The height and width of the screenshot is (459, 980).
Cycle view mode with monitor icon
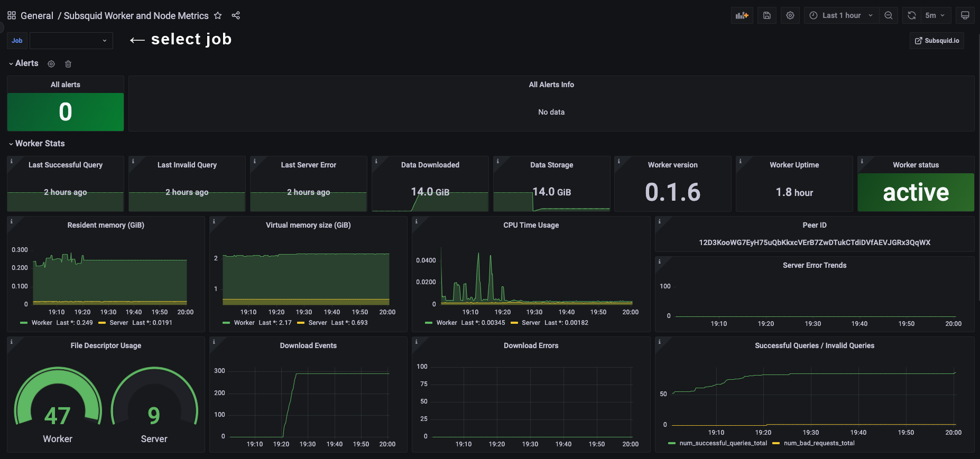click(x=965, y=15)
